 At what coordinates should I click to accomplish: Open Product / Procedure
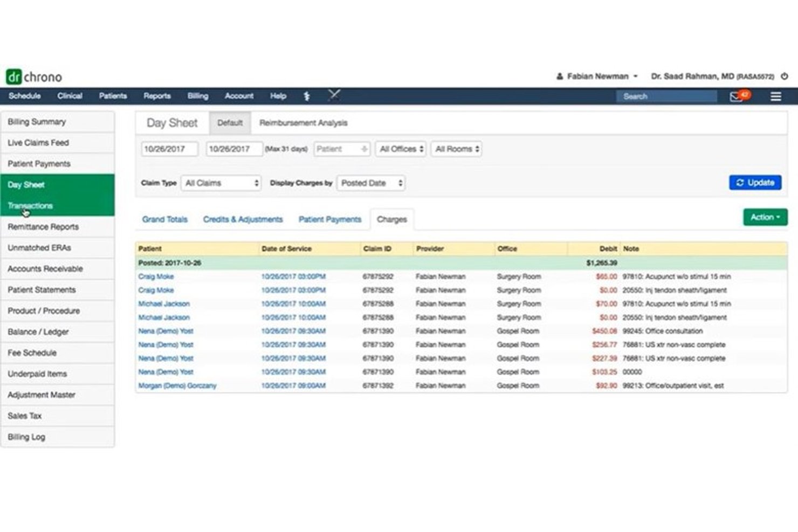coord(58,311)
